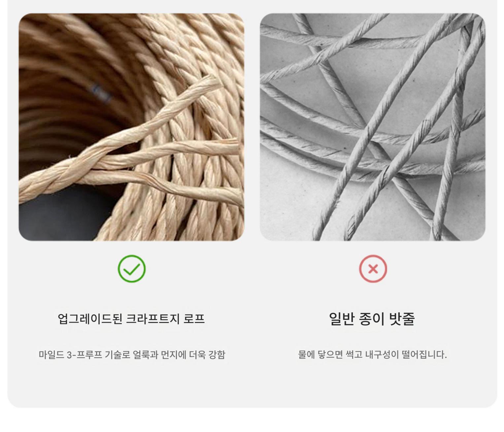Click the word 업그레이드된 in the left heading
504x432 pixels.
click(90, 319)
